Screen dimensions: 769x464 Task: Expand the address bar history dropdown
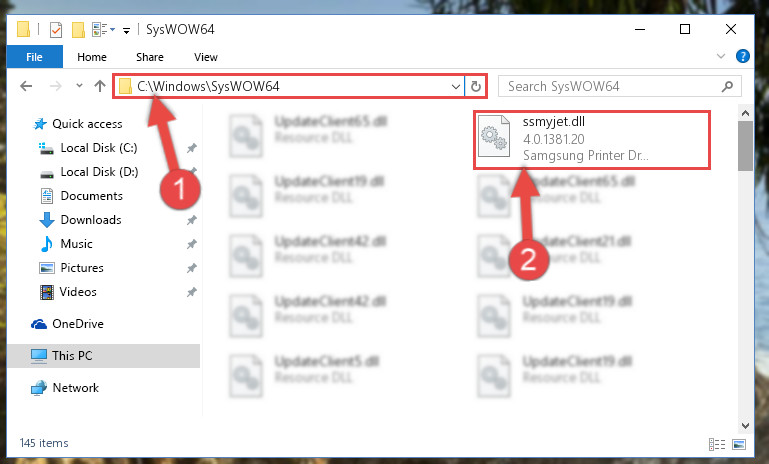pos(456,87)
